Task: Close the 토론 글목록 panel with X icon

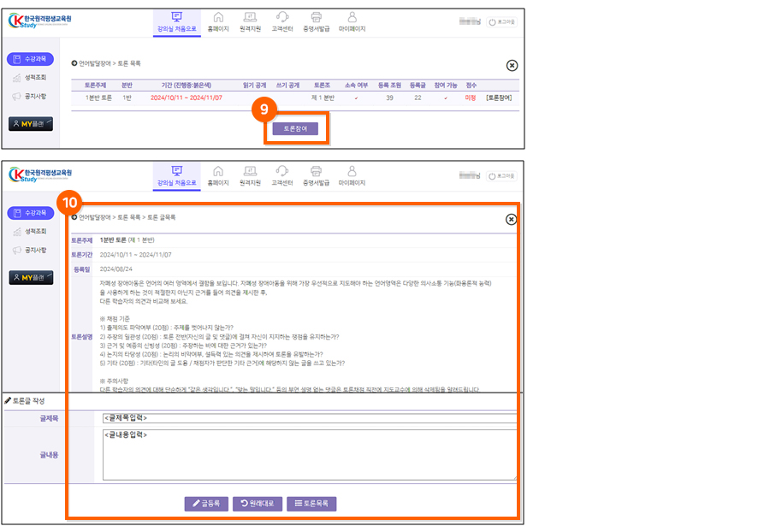Action: [x=512, y=219]
